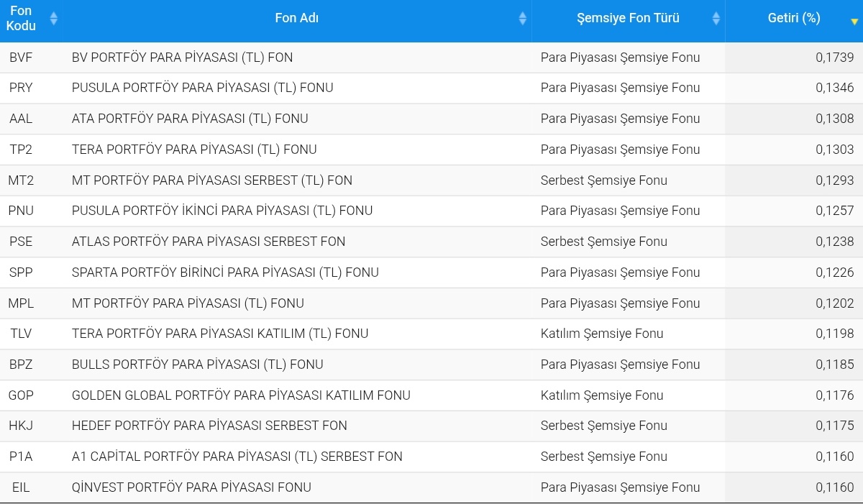Click the 0,1198 return value

pos(835,334)
